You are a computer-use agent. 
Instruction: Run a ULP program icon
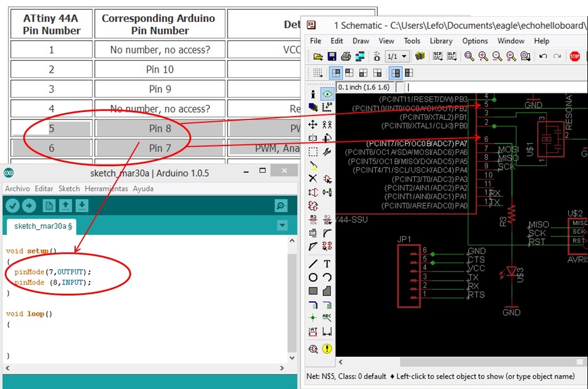452,57
